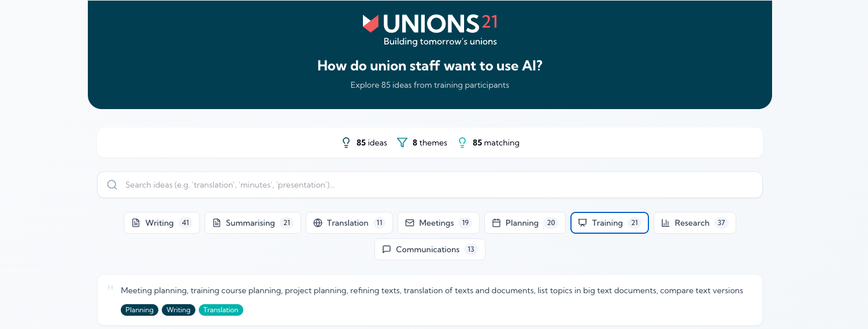Toggle the Writing theme filter
The height and width of the screenshot is (329, 868).
162,223
